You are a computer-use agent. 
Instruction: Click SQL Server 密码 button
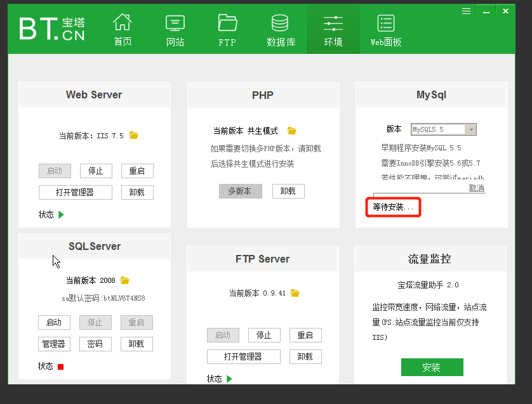[95, 344]
